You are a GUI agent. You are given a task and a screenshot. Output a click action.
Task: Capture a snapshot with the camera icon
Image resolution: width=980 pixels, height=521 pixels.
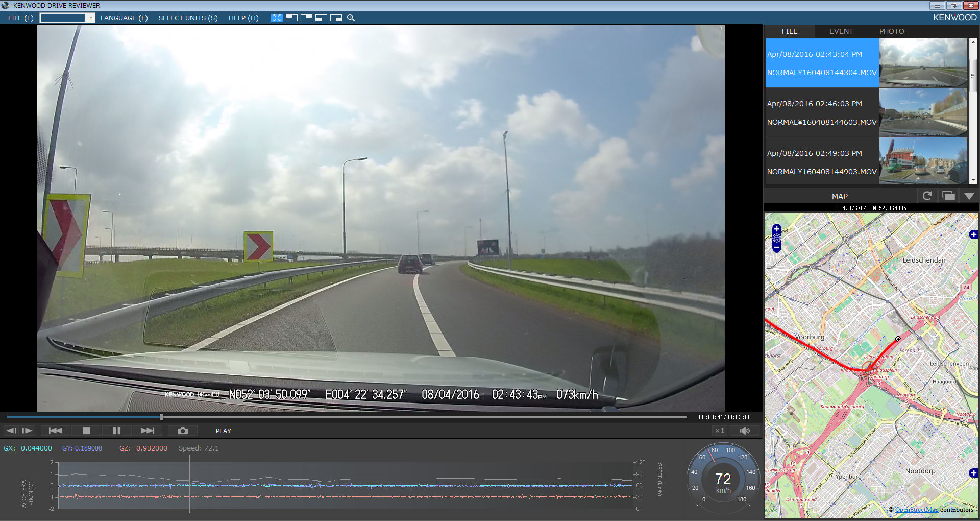tap(182, 431)
